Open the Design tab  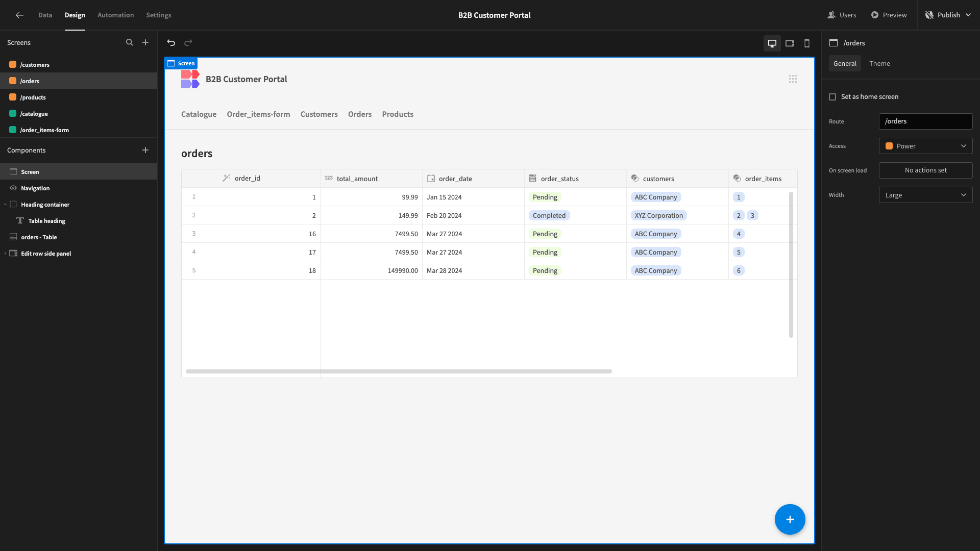(x=75, y=15)
